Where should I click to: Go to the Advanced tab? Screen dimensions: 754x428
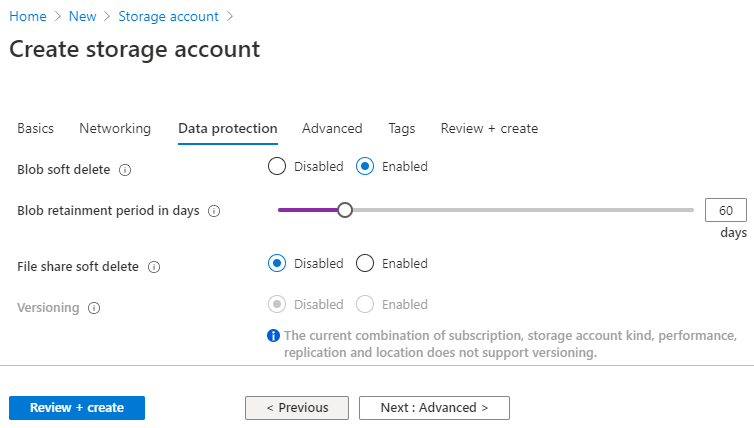tap(332, 128)
